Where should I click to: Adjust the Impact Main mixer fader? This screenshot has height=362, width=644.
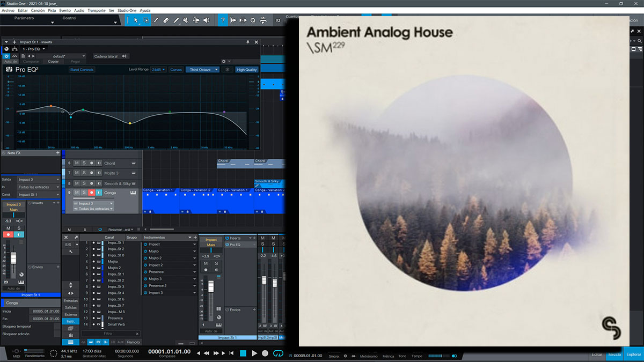[x=211, y=287]
